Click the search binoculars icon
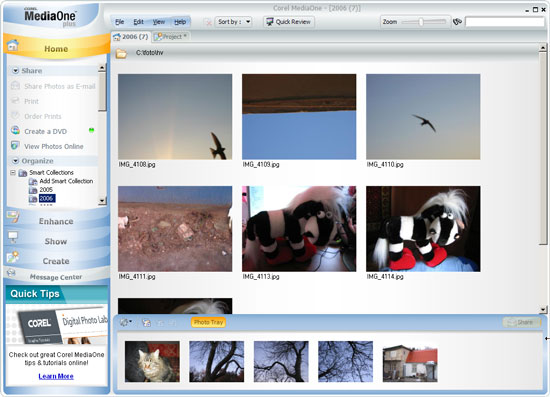This screenshot has height=397, width=550. click(x=457, y=22)
